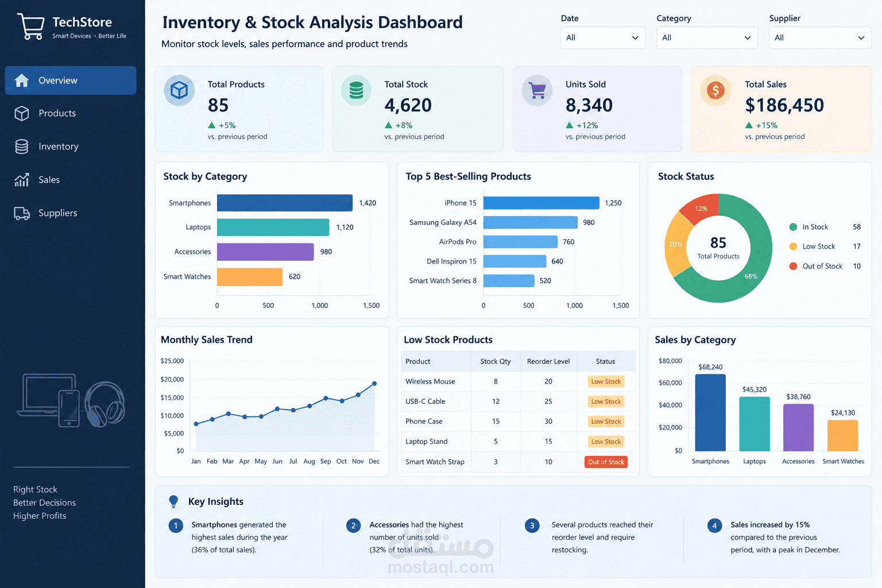Click the Total Products cube icon
This screenshot has height=588, width=882.
coord(179,91)
